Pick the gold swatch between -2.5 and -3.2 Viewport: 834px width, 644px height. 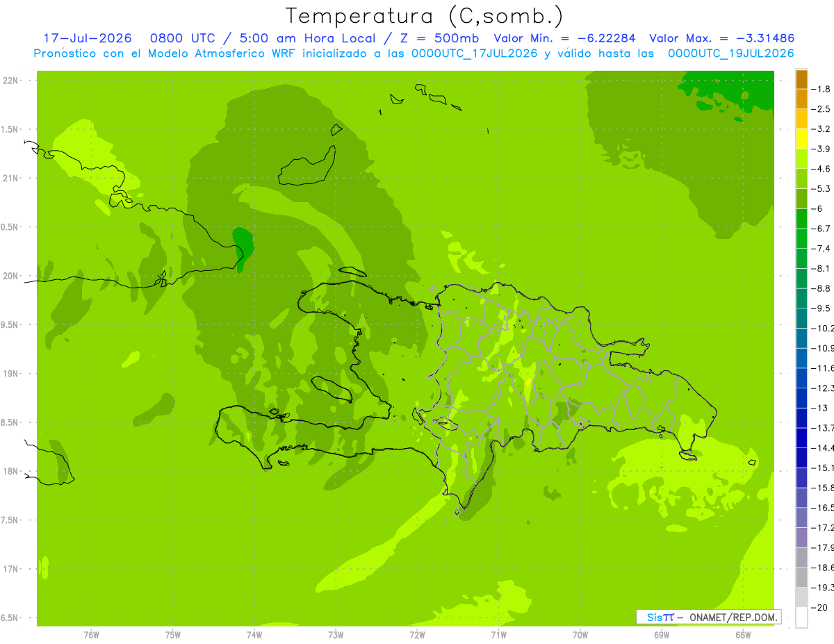tap(801, 119)
